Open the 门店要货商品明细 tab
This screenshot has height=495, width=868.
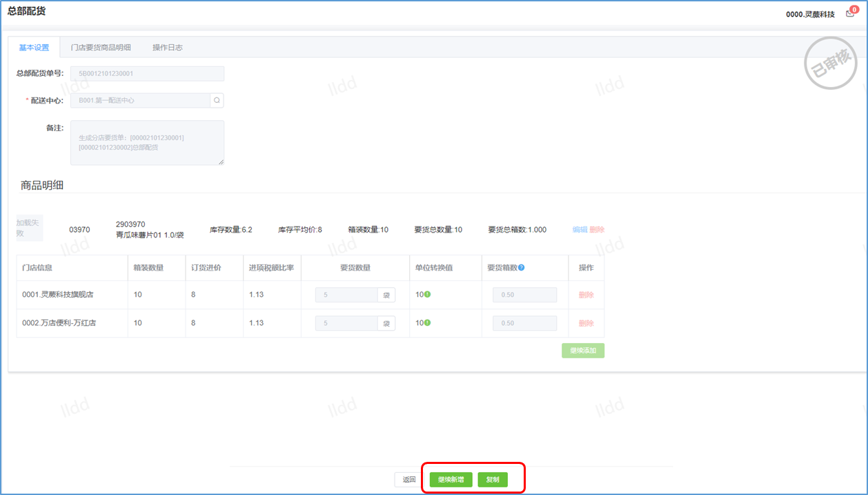coord(101,48)
